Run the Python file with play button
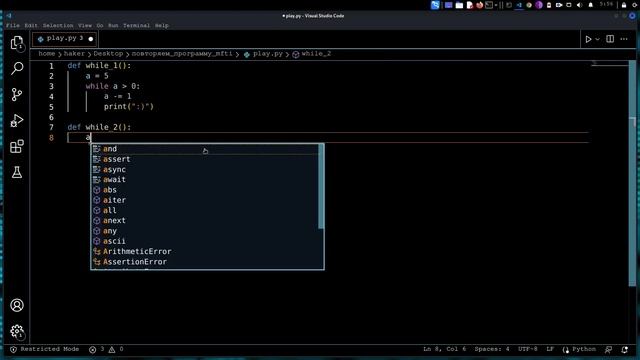The image size is (640, 360). coord(588,39)
